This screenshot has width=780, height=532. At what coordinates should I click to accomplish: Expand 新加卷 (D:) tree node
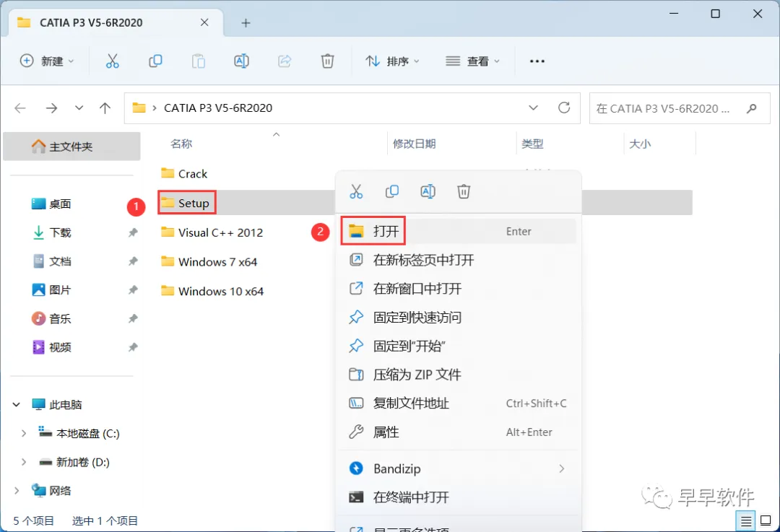tap(23, 463)
